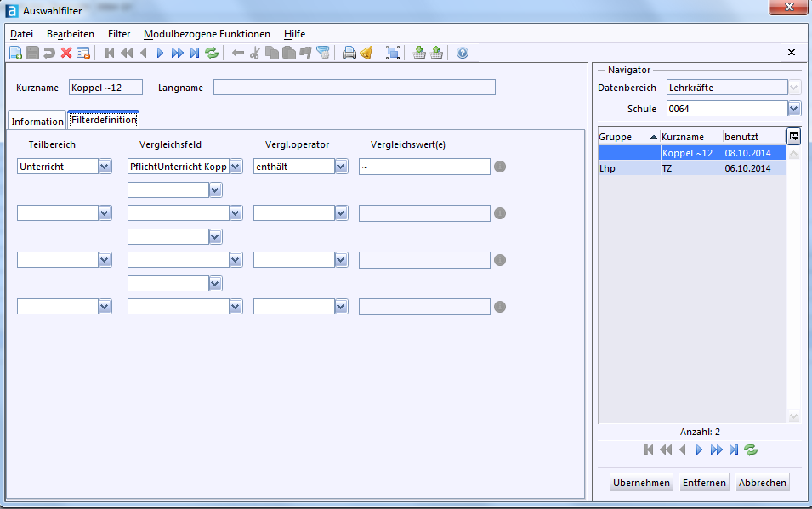
Task: Open column chooser icon in Navigator table header
Action: (x=794, y=136)
